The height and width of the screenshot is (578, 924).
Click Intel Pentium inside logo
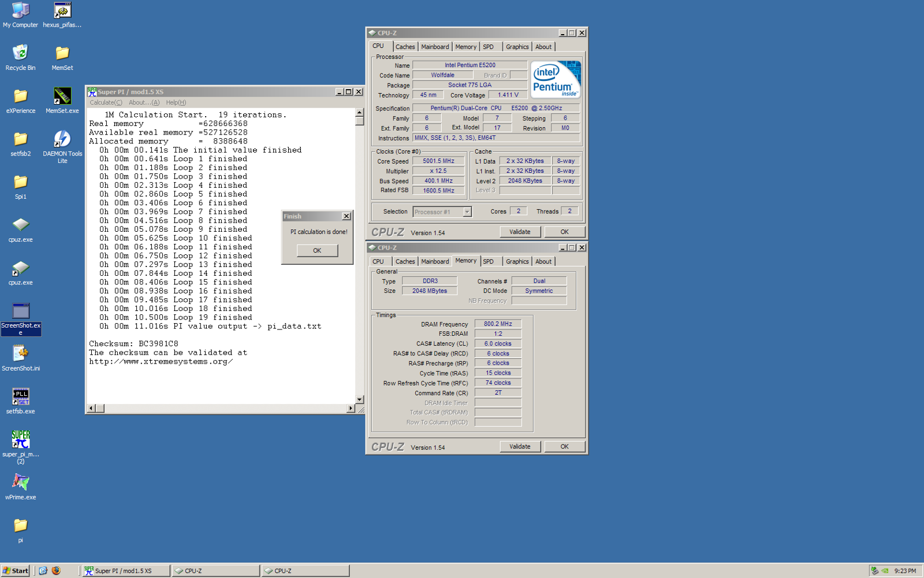pyautogui.click(x=555, y=80)
